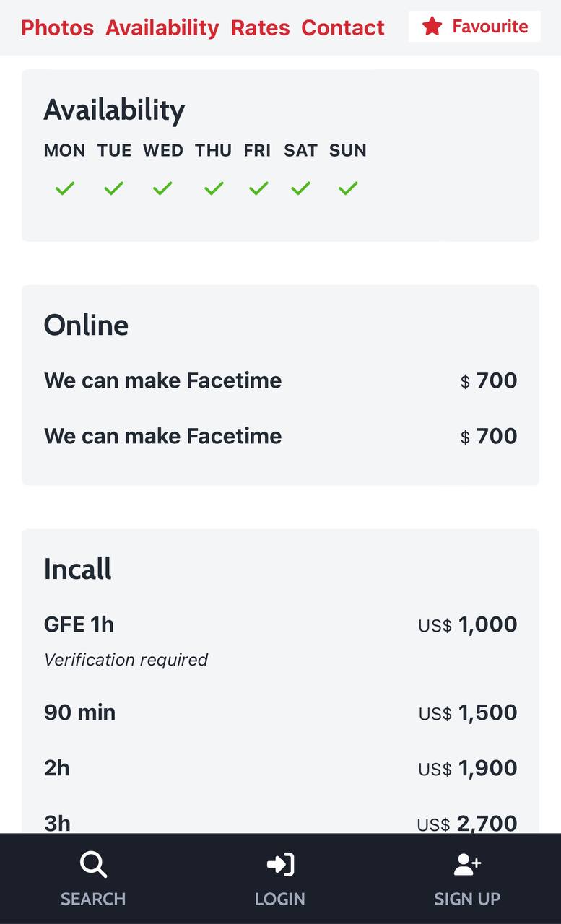
Task: Click the Thursday availability checkmark
Action: [214, 188]
